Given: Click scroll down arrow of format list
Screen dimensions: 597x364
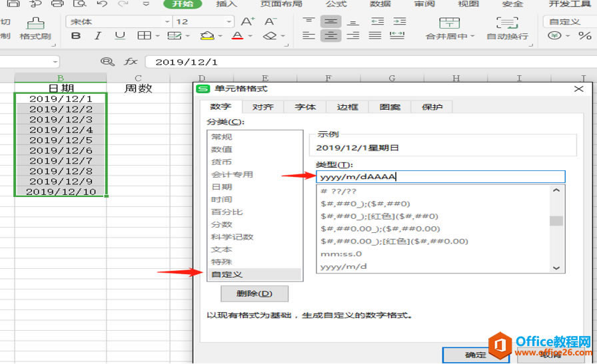Looking at the screenshot, I should [x=556, y=268].
